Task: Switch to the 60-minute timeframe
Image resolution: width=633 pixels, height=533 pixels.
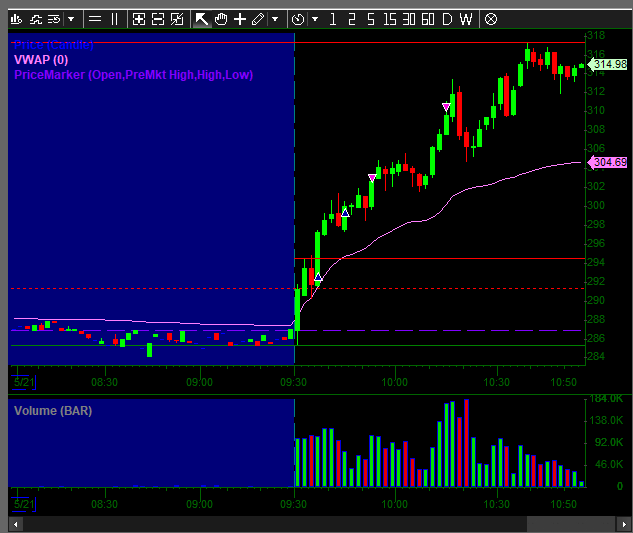Action: pyautogui.click(x=428, y=19)
